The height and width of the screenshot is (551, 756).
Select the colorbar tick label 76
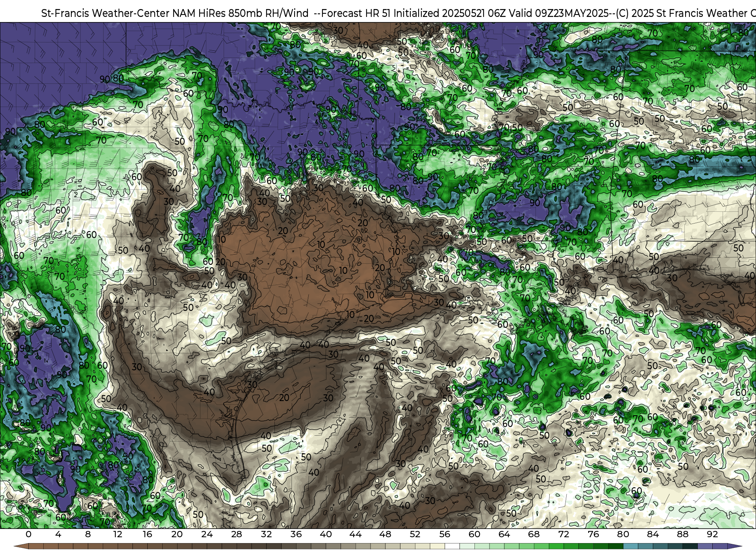(593, 534)
